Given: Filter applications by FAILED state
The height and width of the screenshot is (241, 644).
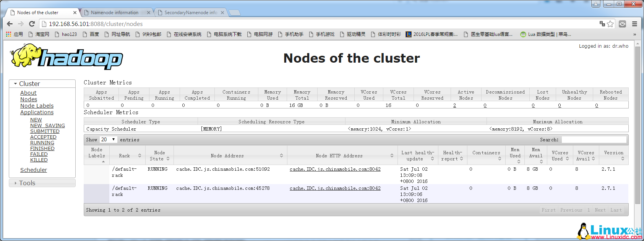Looking at the screenshot, I should 39,154.
